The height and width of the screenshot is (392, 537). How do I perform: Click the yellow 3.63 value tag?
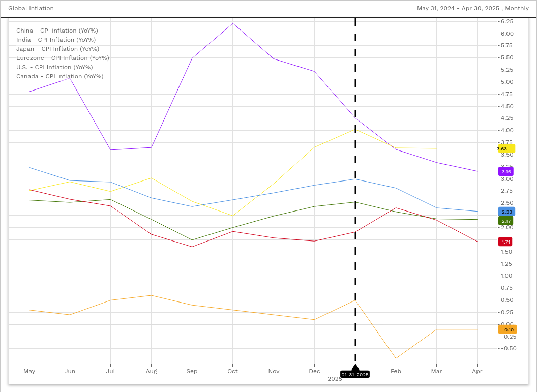tap(505, 149)
